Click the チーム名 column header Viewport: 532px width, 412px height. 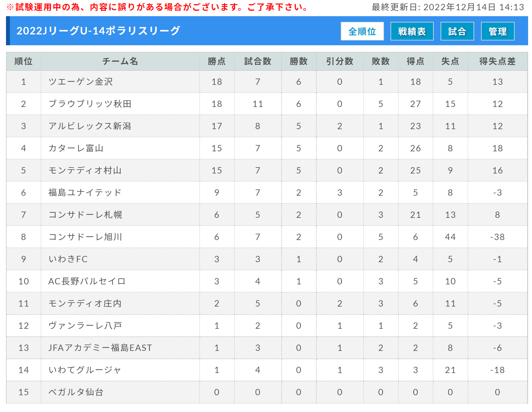click(x=120, y=61)
